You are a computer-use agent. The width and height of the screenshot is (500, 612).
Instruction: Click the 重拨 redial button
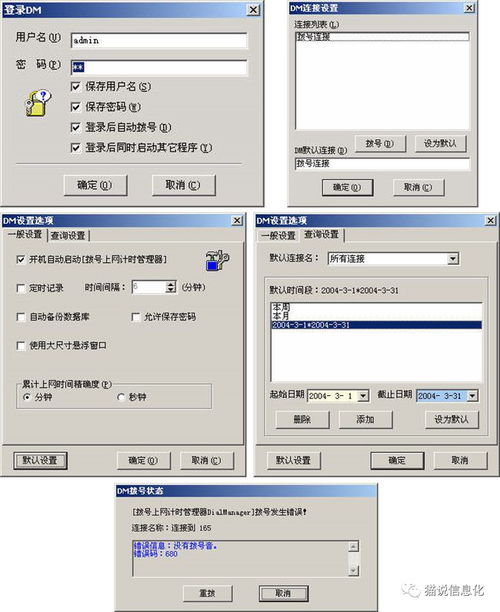[x=208, y=593]
